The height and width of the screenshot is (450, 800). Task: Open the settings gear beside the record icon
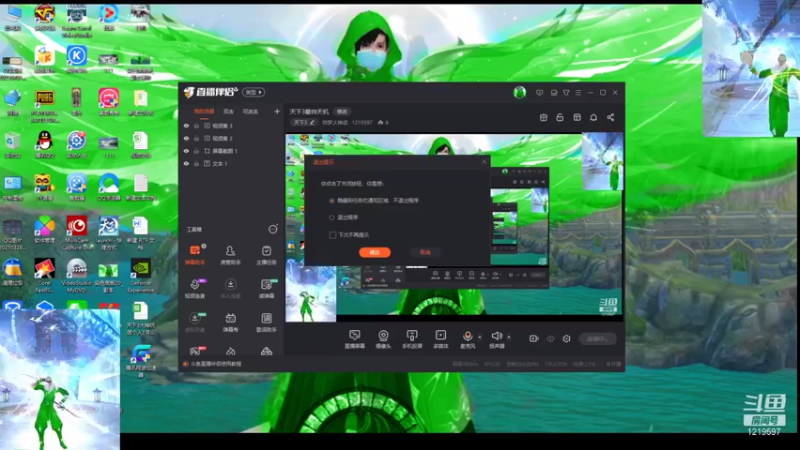click(566, 338)
